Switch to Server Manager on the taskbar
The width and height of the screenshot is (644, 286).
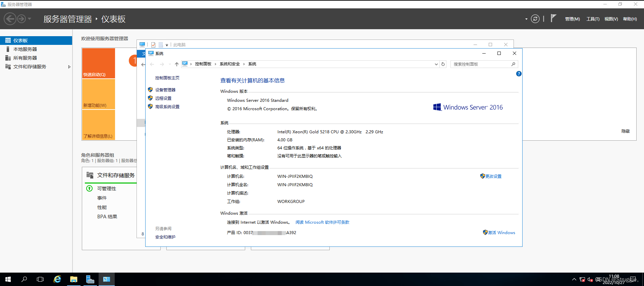pyautogui.click(x=90, y=279)
